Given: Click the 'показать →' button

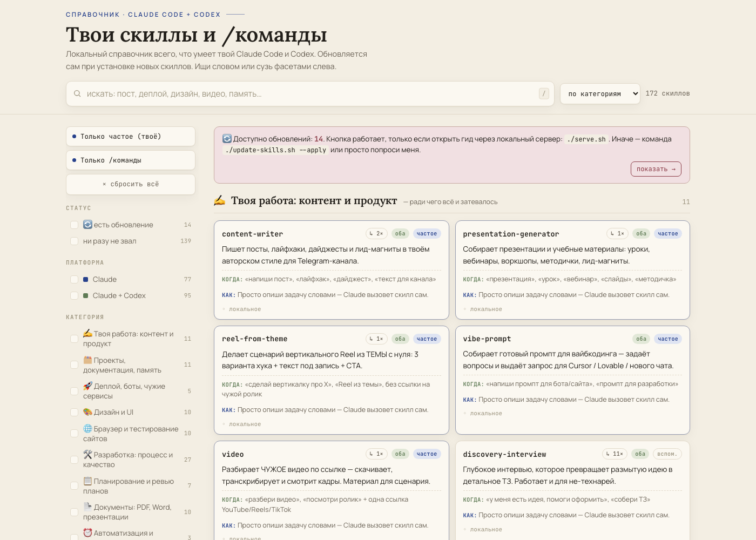Looking at the screenshot, I should click(656, 169).
